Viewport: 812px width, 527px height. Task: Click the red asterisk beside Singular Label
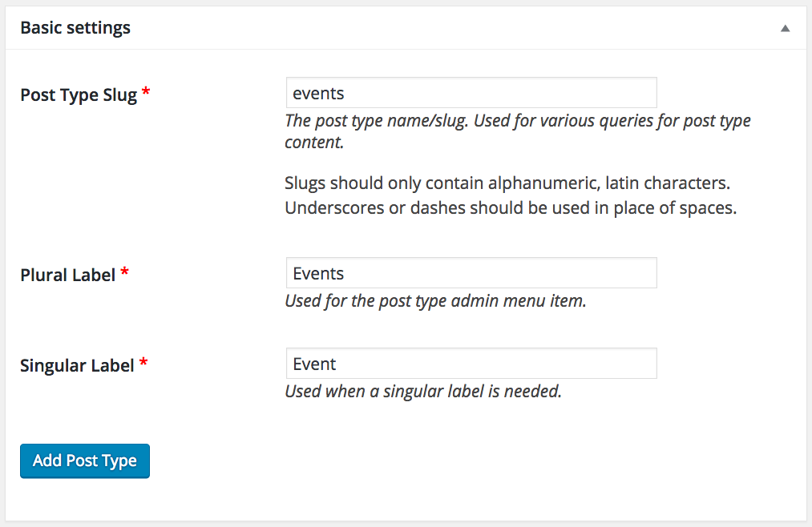pyautogui.click(x=143, y=364)
